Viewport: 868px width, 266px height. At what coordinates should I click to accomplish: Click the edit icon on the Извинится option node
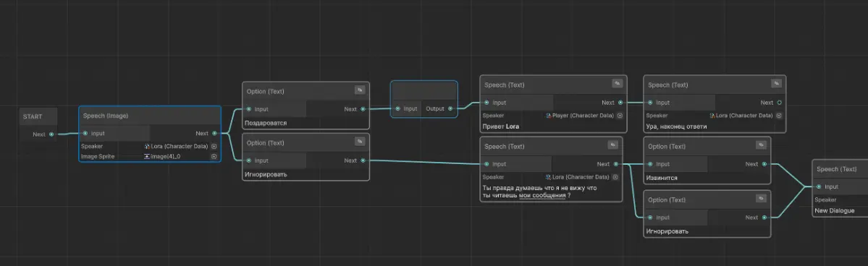point(761,145)
